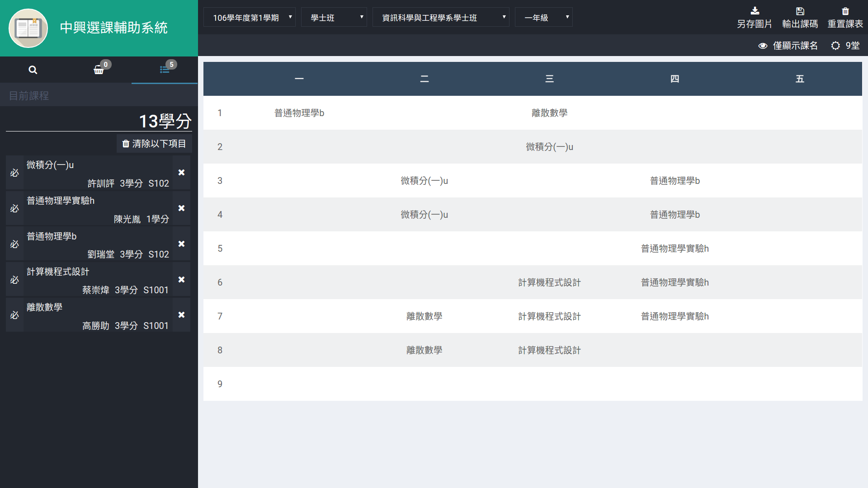Remove 離散數學 course via X icon
This screenshot has height=488, width=868.
coord(181,315)
